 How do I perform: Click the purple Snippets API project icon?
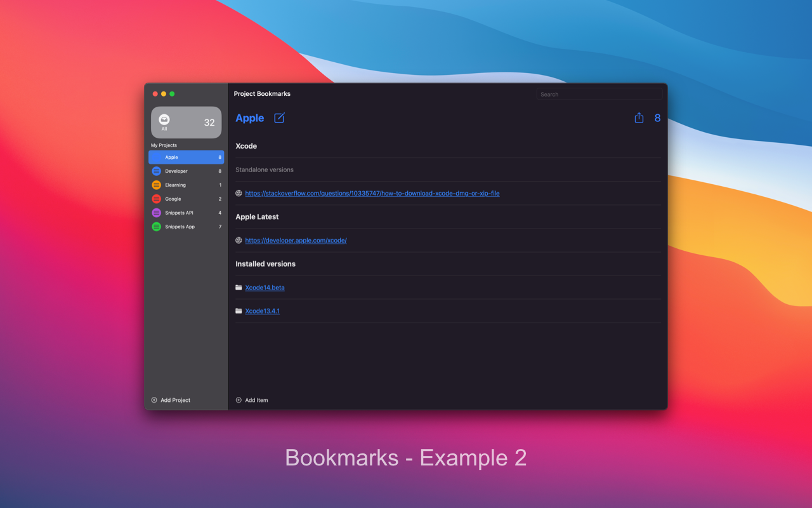(x=156, y=213)
